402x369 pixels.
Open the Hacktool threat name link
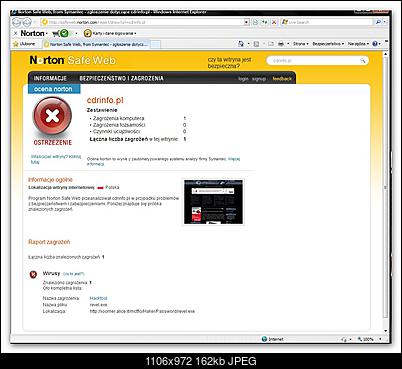[x=98, y=298]
